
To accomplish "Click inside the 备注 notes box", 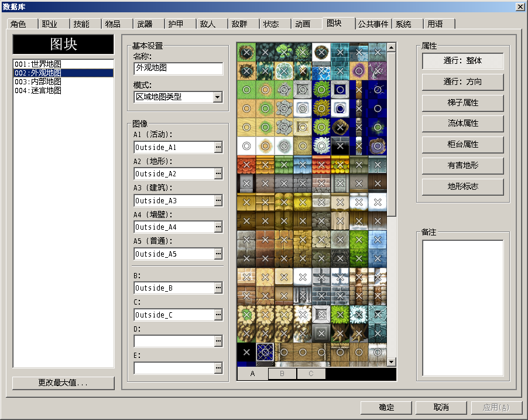I will coord(462,308).
